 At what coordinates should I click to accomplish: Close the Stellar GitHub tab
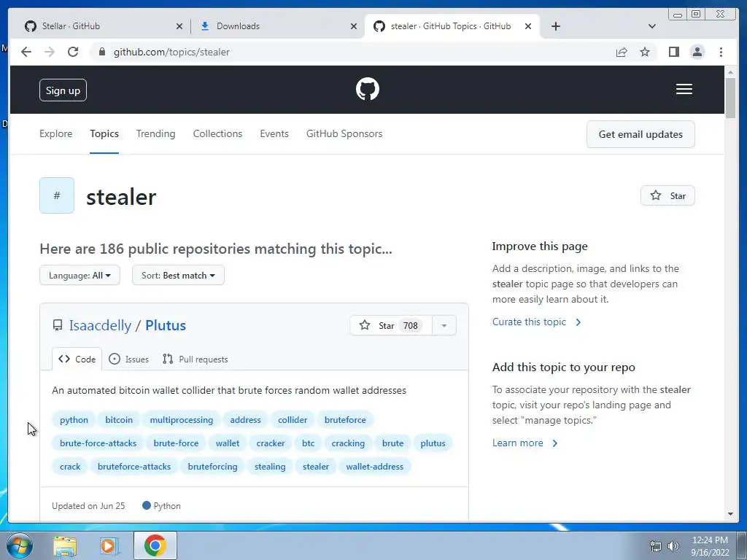(x=179, y=26)
